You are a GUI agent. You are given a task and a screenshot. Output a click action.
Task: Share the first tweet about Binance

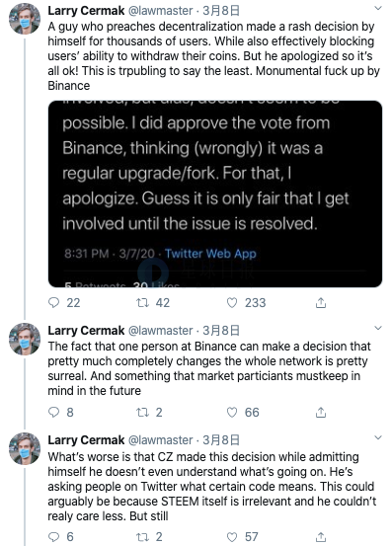pos(321,303)
